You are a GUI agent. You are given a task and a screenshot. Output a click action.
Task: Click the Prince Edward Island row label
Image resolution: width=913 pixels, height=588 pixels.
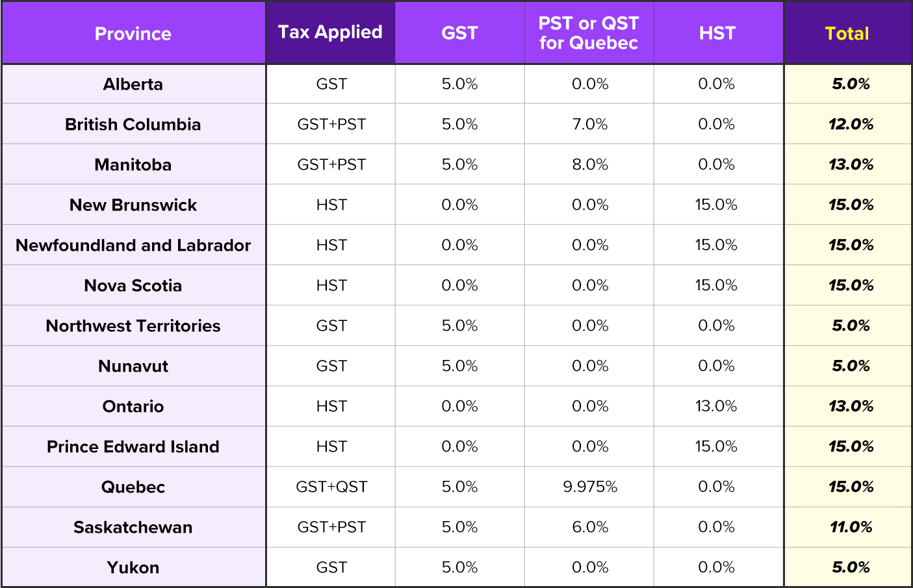point(133,447)
